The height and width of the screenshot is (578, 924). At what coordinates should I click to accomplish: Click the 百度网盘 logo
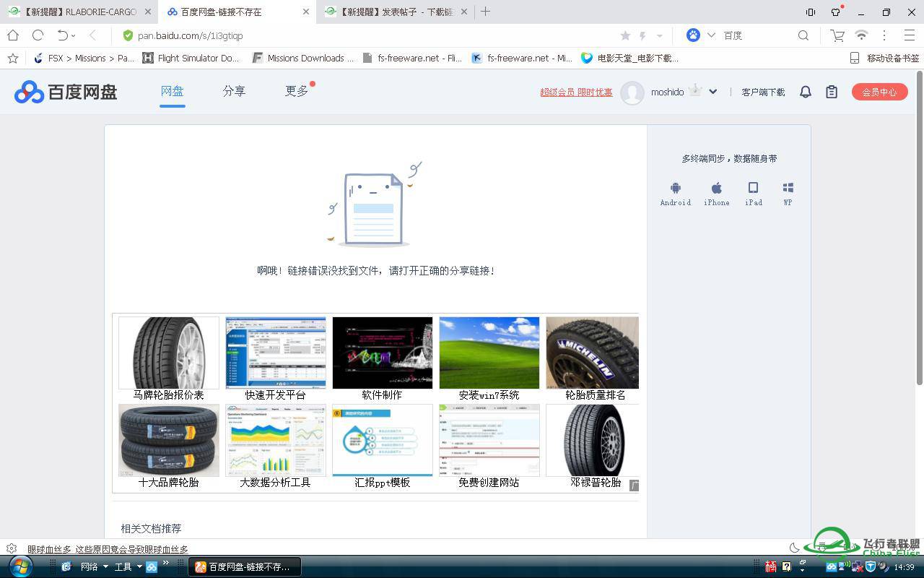[66, 92]
